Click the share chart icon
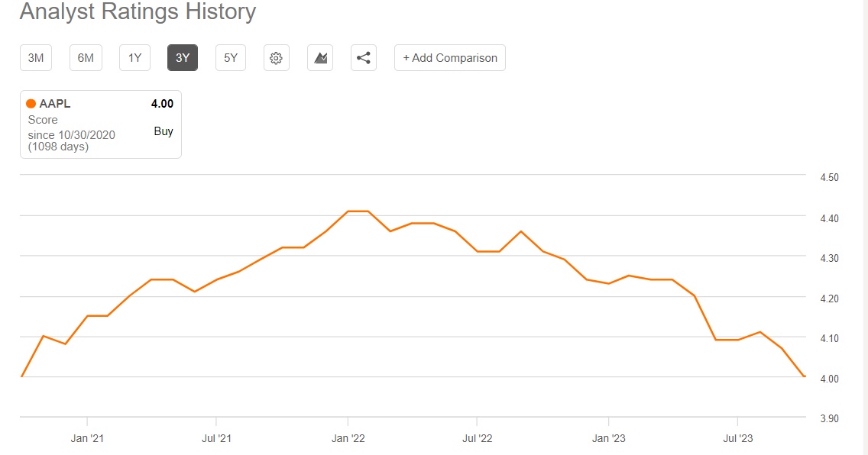 coord(364,58)
